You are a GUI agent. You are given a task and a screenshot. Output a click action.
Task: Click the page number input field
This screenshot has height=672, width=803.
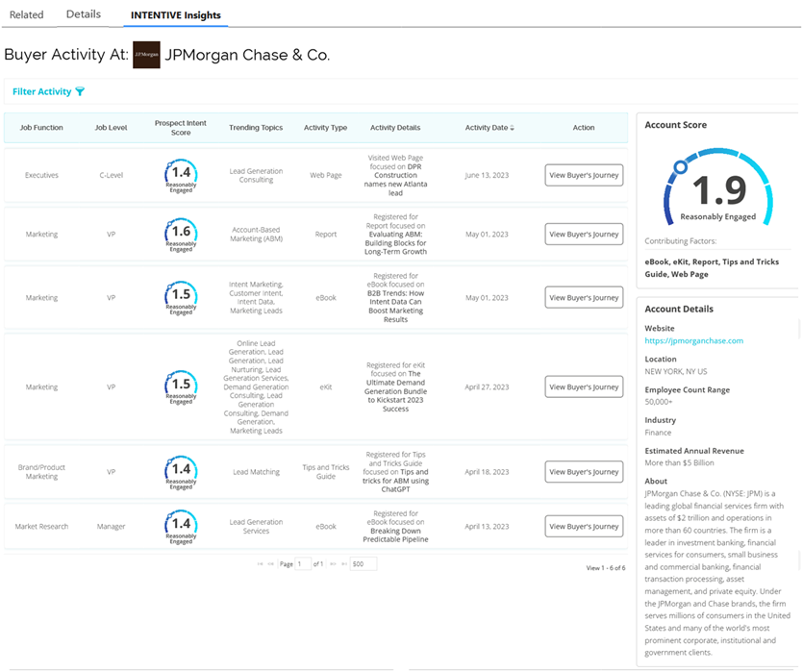pyautogui.click(x=303, y=564)
